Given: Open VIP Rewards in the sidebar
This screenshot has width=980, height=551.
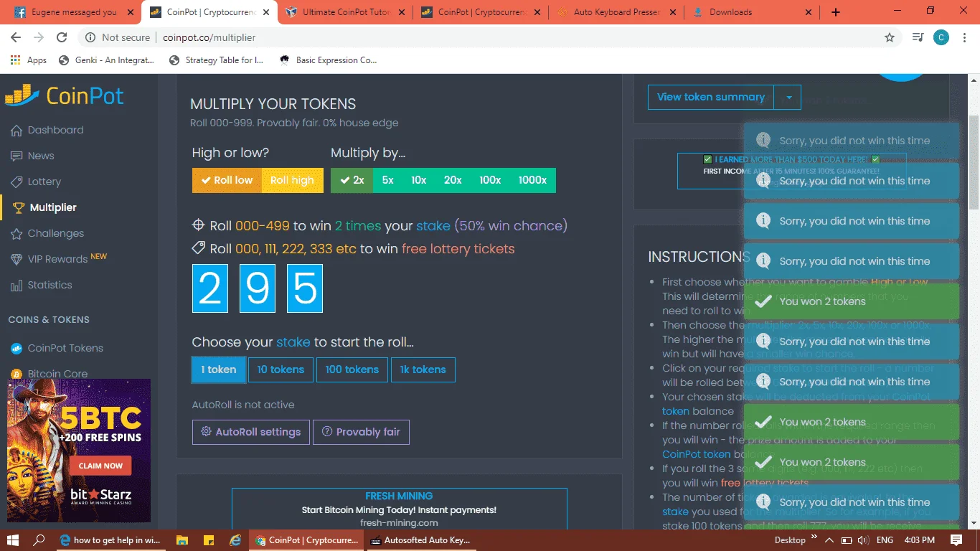Looking at the screenshot, I should coord(59,258).
